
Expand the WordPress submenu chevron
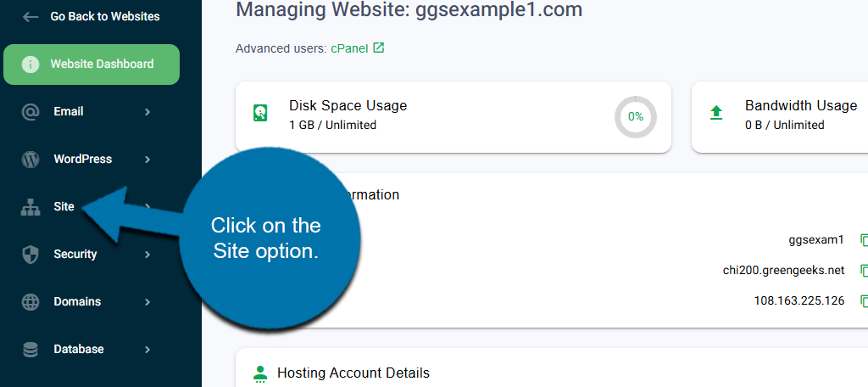tap(147, 159)
